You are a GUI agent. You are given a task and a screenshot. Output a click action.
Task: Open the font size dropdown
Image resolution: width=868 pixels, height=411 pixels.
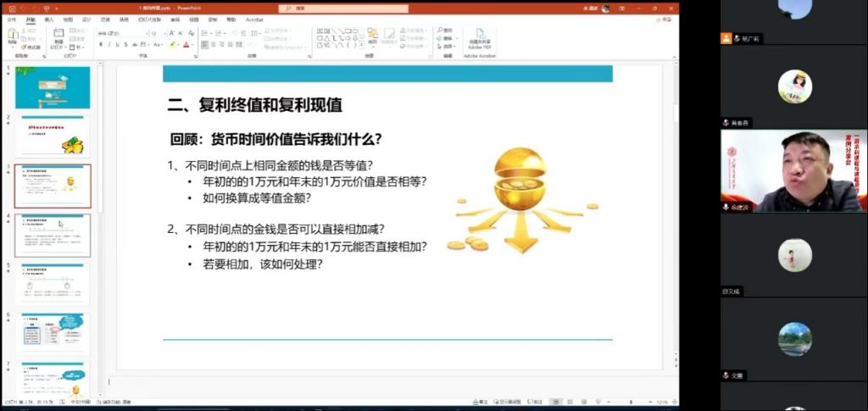(x=165, y=33)
